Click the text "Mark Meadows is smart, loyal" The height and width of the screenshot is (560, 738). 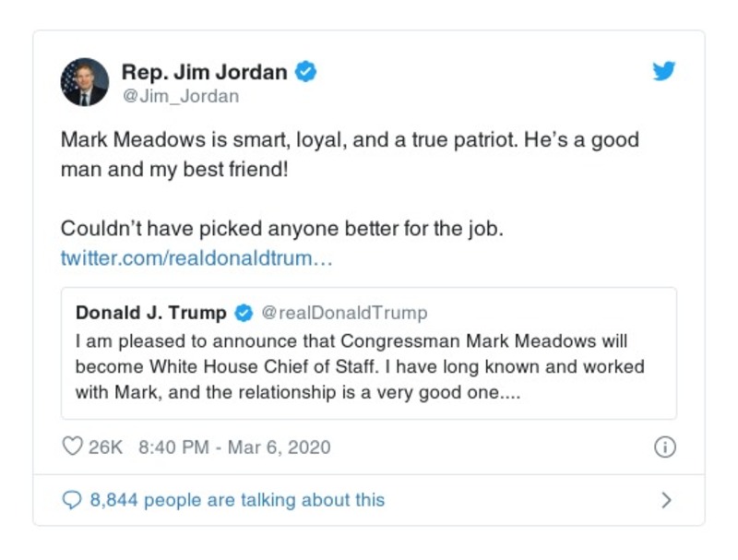click(184, 141)
